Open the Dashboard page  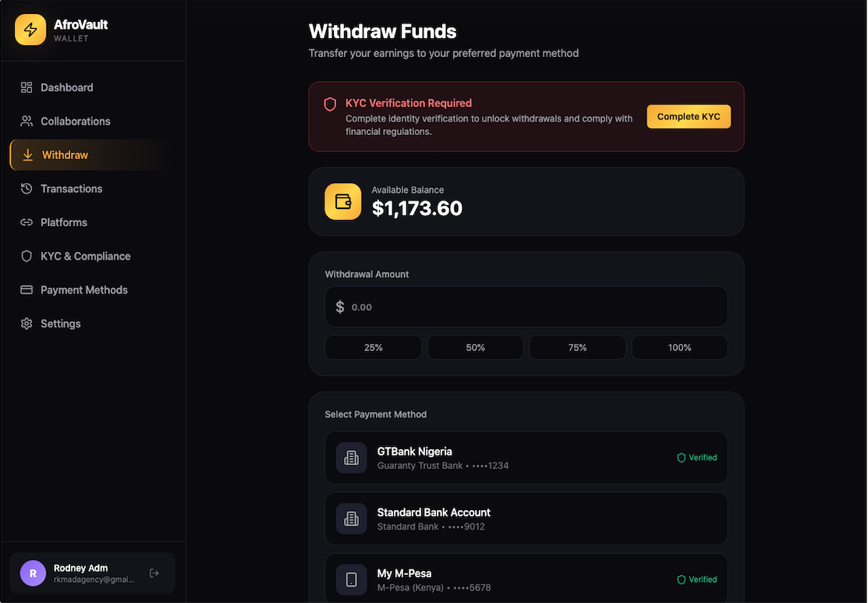click(x=66, y=87)
